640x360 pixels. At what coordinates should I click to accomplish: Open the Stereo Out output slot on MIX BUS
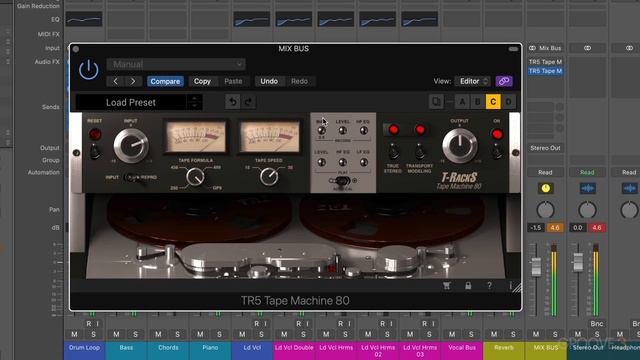545,148
